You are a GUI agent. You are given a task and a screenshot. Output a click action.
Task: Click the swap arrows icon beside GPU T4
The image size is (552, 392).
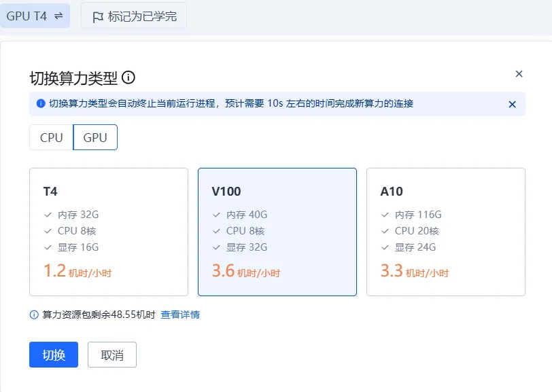tap(58, 16)
